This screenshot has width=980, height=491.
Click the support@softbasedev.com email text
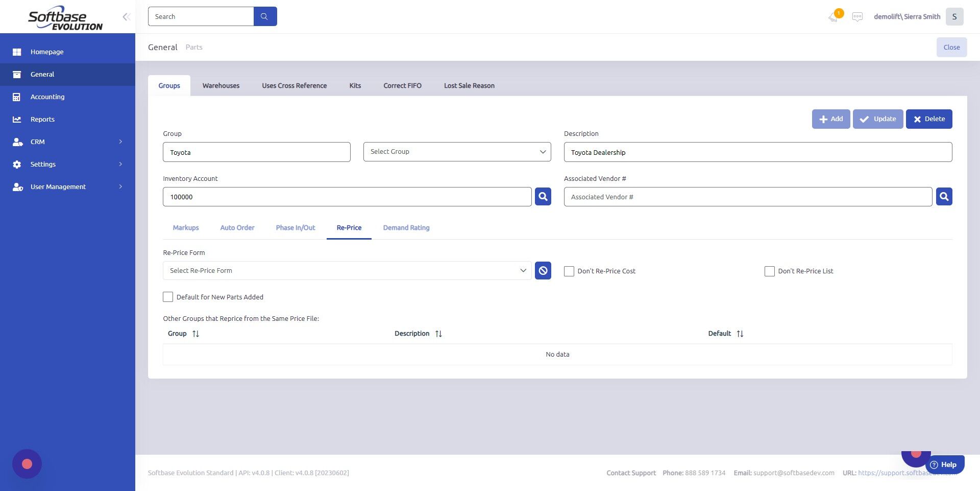[794, 473]
